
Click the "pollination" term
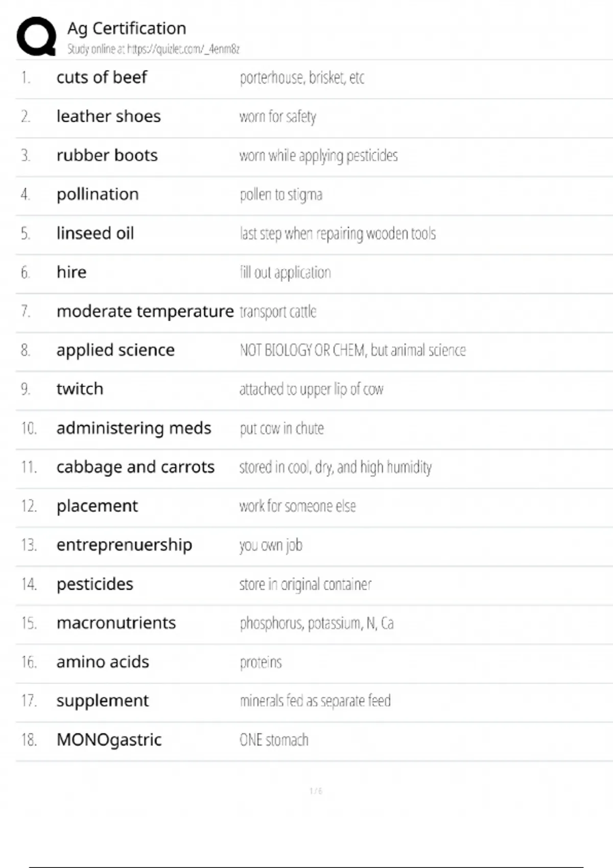pyautogui.click(x=98, y=194)
